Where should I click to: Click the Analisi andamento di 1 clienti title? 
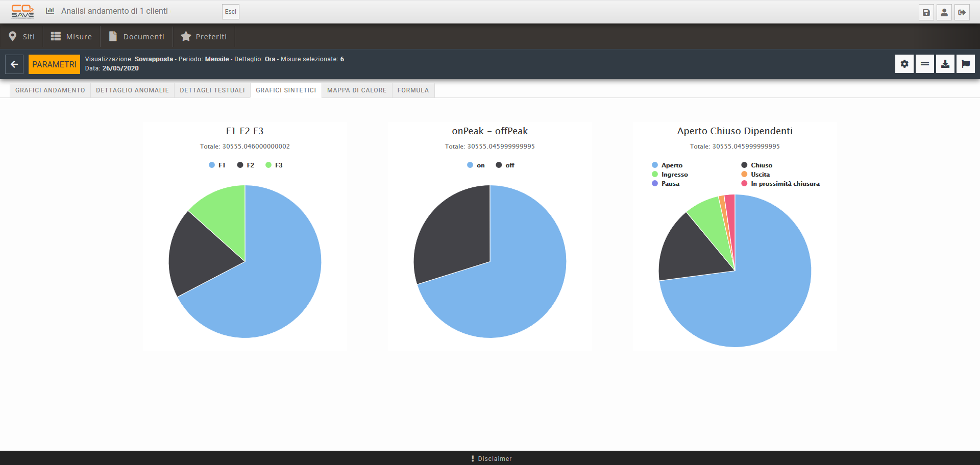(114, 11)
